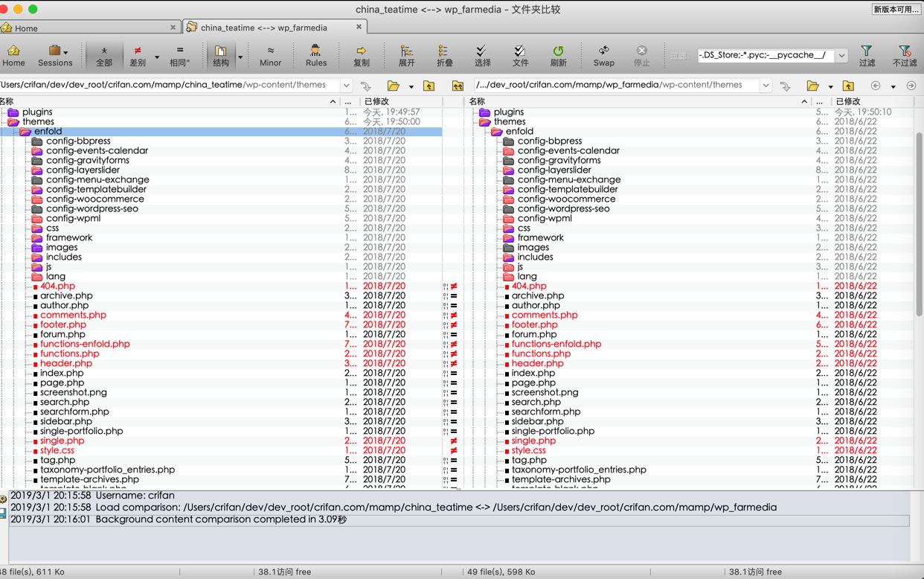This screenshot has width=924, height=579.
Task: Select china_teatime <--> wp_farmedia tab
Action: (x=264, y=28)
